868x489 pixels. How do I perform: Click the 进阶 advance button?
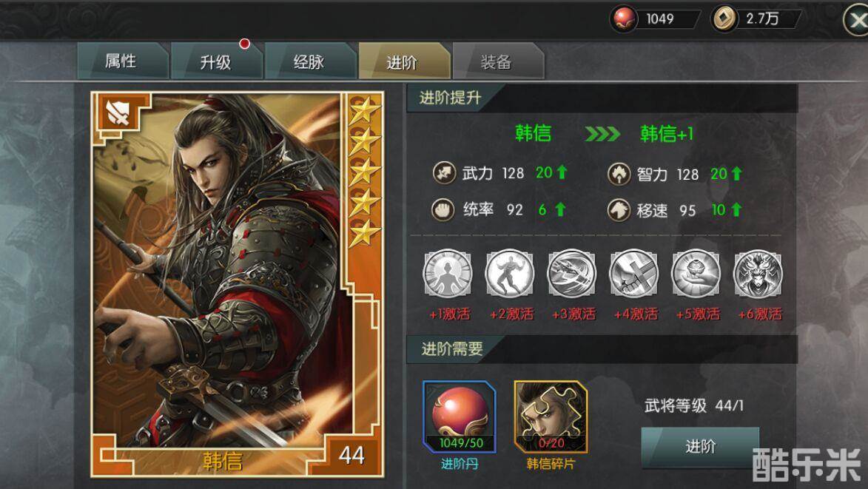700,446
